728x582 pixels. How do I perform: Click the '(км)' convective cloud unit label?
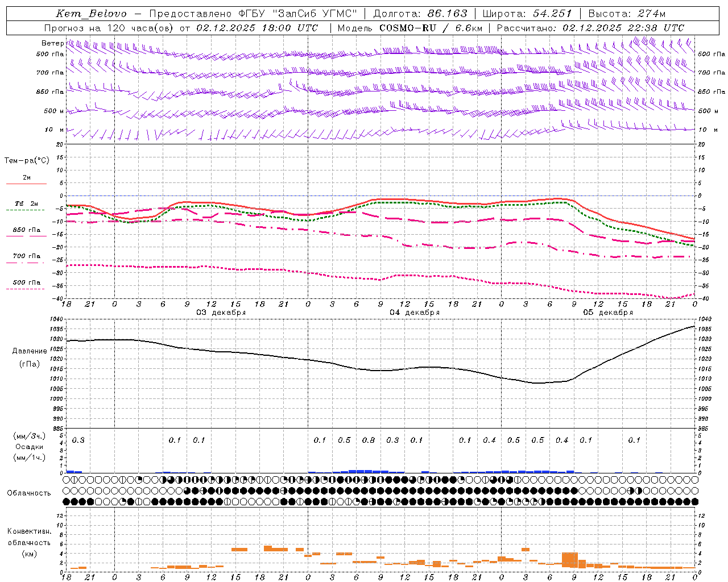(x=29, y=554)
